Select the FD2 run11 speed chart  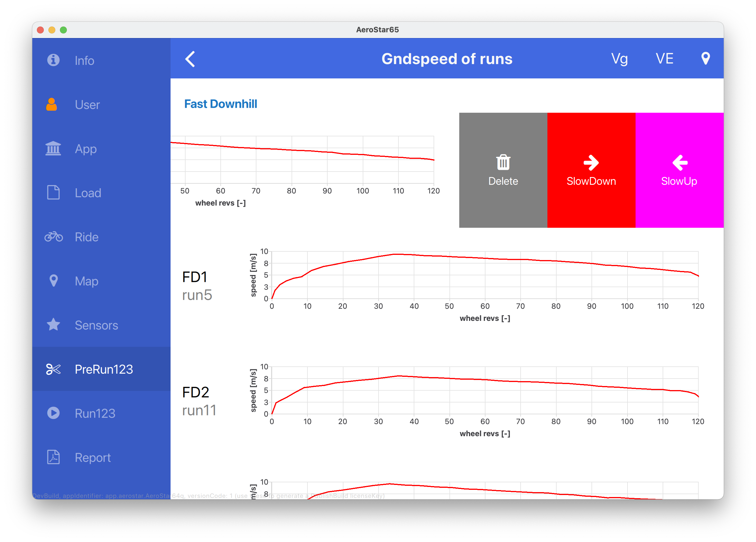click(x=485, y=390)
